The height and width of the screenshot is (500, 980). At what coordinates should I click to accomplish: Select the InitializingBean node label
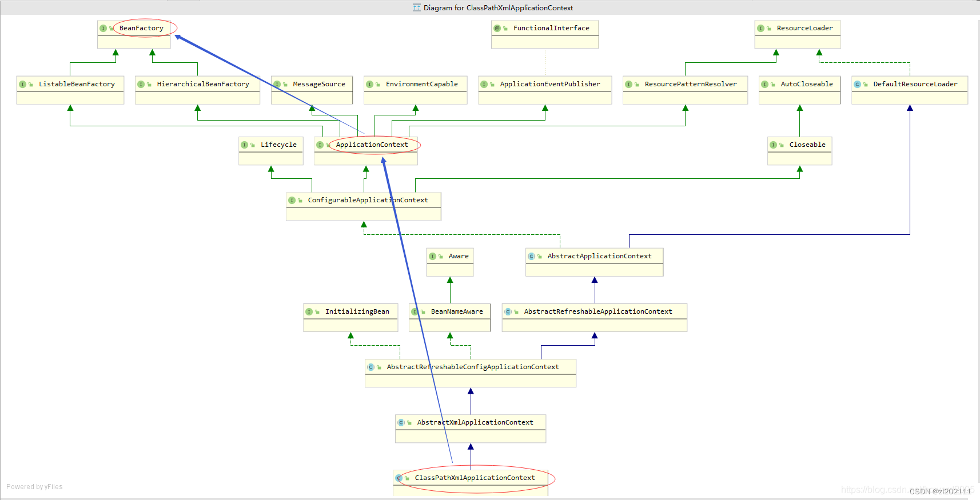357,311
